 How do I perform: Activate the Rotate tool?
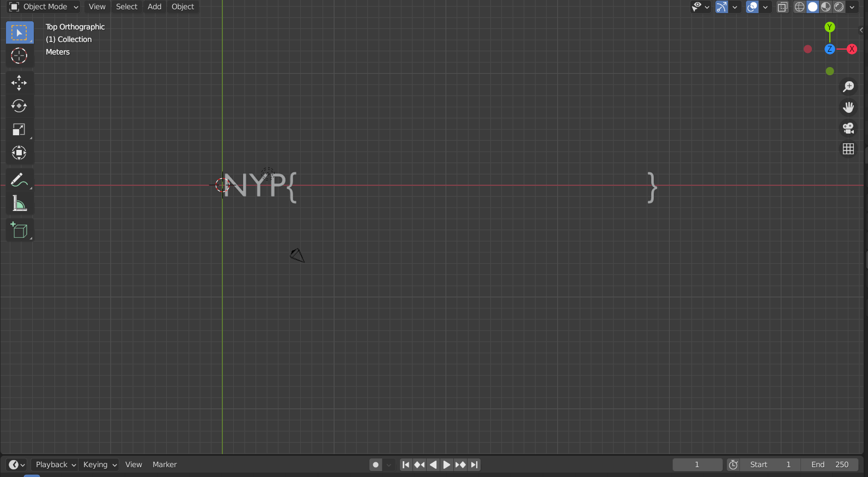coord(19,106)
